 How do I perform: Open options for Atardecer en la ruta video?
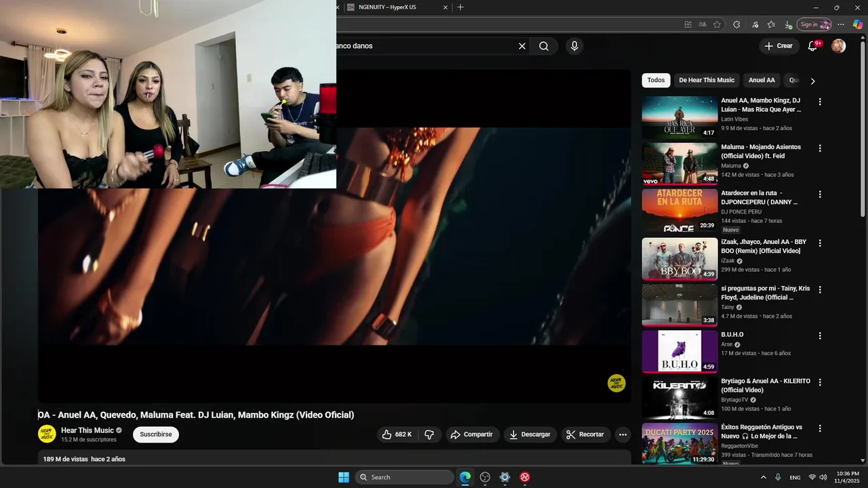coord(820,194)
